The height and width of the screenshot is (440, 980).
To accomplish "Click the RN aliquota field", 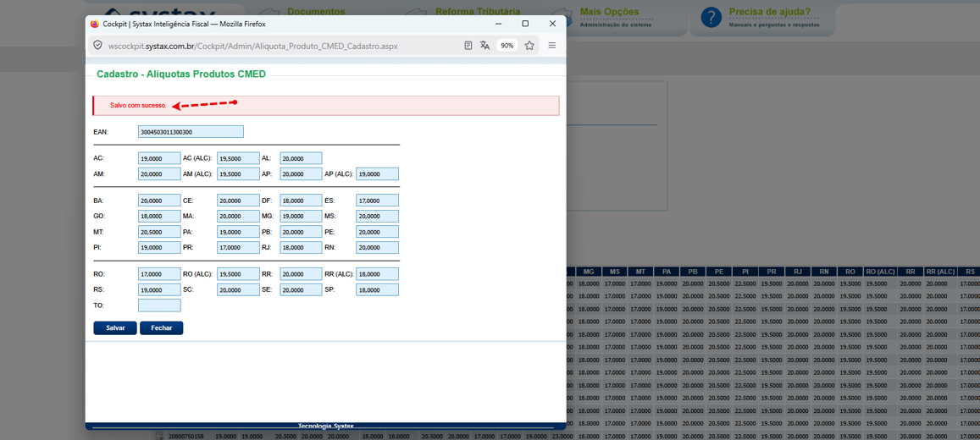I will [x=378, y=248].
